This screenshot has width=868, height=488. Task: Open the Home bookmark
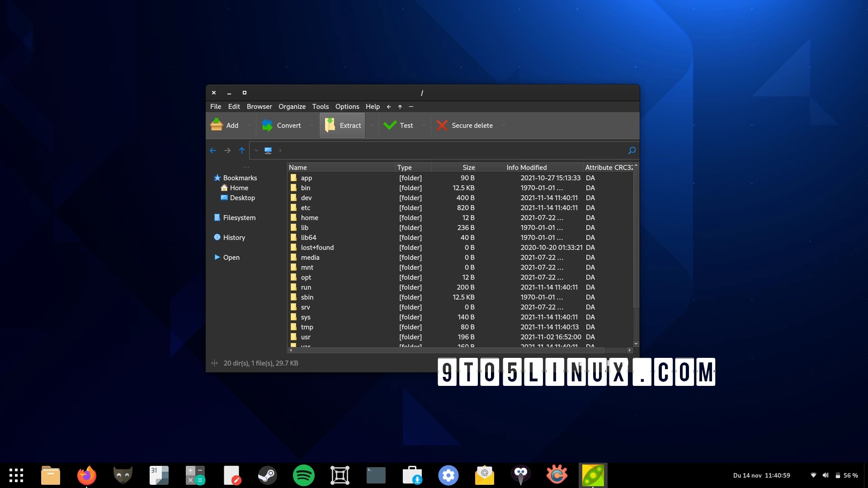point(239,188)
